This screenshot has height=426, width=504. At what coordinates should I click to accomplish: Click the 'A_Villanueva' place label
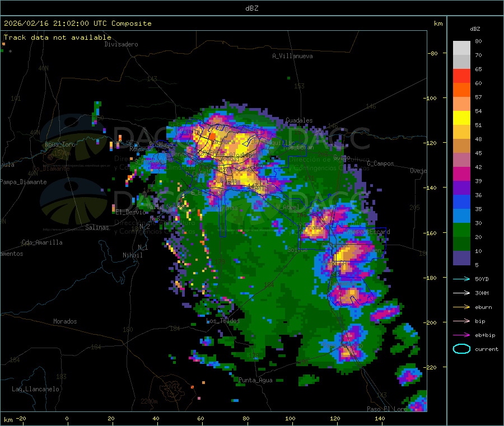[x=292, y=56]
